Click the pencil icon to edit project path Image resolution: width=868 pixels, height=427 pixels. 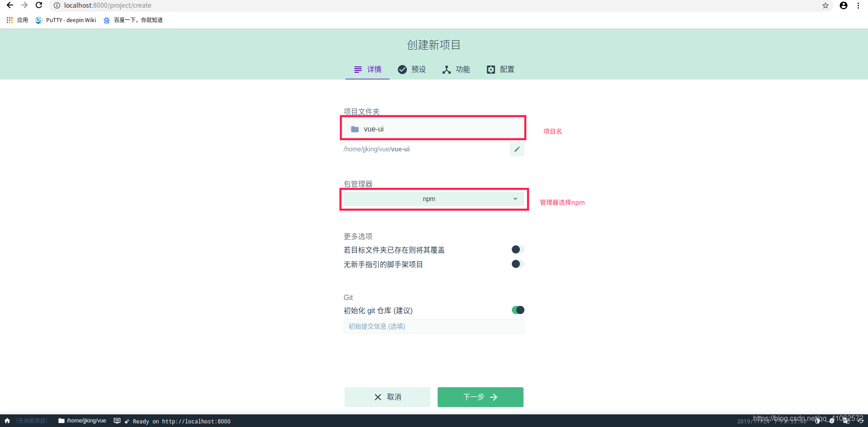[x=517, y=149]
